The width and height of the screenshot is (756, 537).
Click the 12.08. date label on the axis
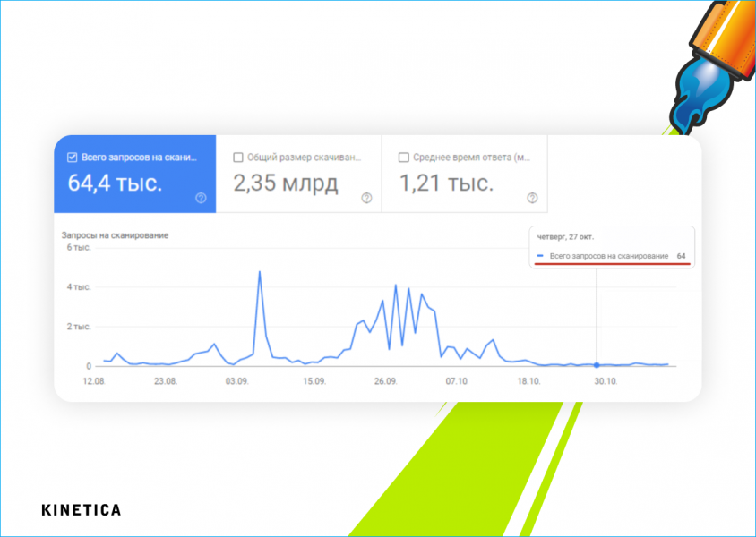(95, 381)
